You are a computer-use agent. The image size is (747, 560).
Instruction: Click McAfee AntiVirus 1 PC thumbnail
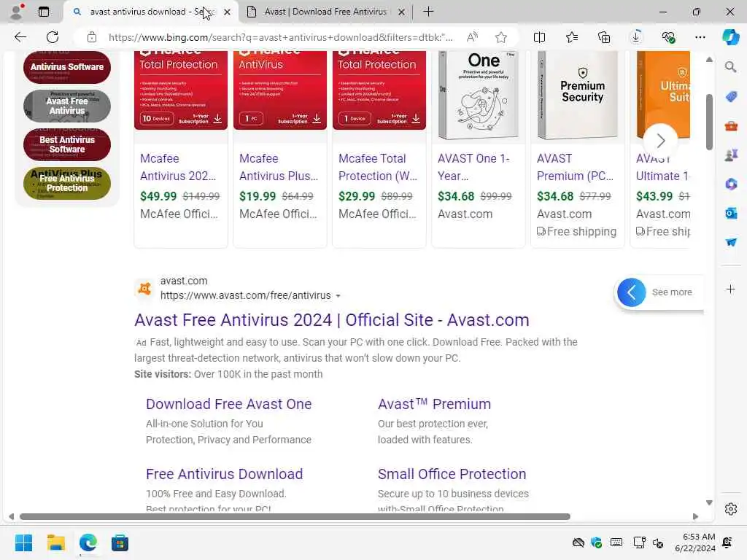(280, 90)
